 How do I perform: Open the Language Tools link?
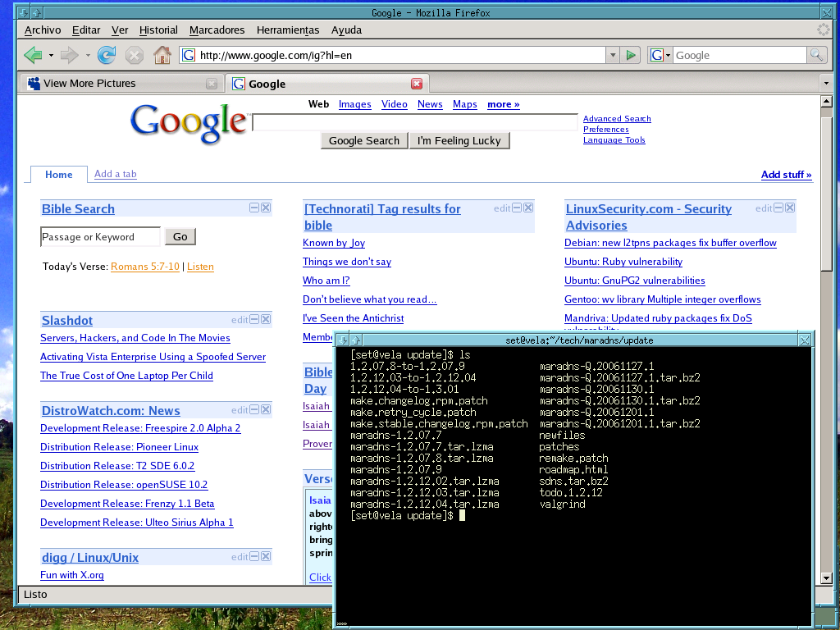(x=614, y=139)
